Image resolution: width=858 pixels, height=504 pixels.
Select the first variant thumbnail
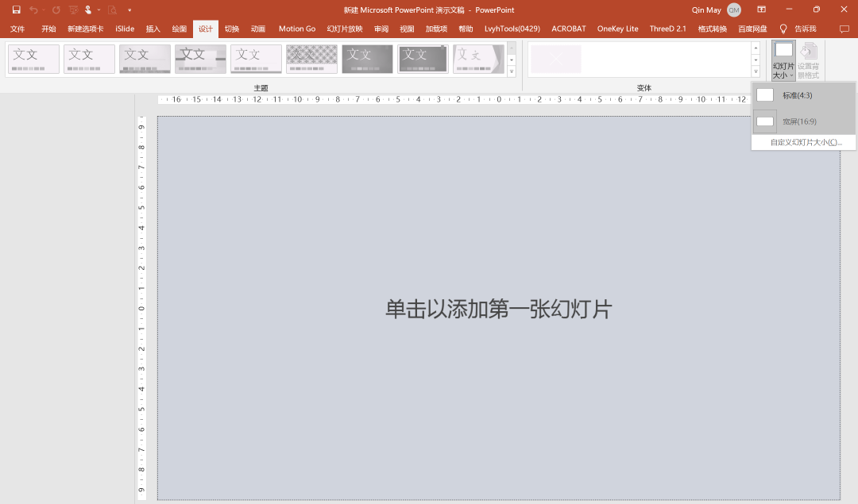tap(556, 59)
